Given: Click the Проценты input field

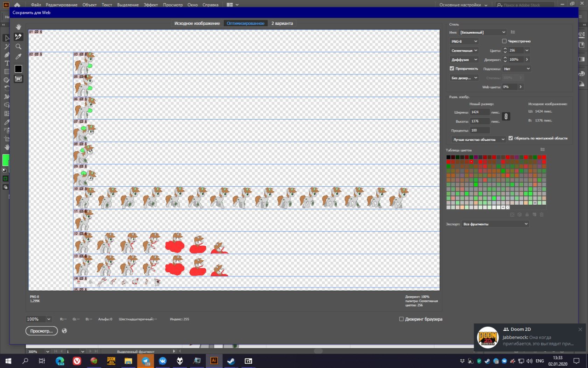Looking at the screenshot, I should pyautogui.click(x=480, y=130).
